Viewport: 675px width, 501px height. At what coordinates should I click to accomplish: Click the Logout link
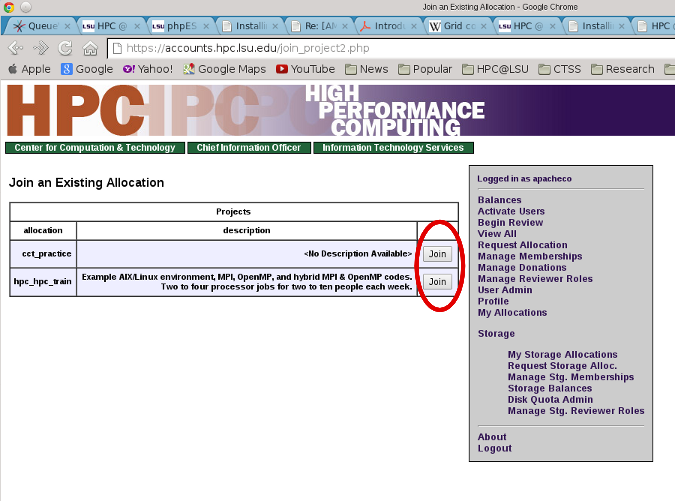494,448
